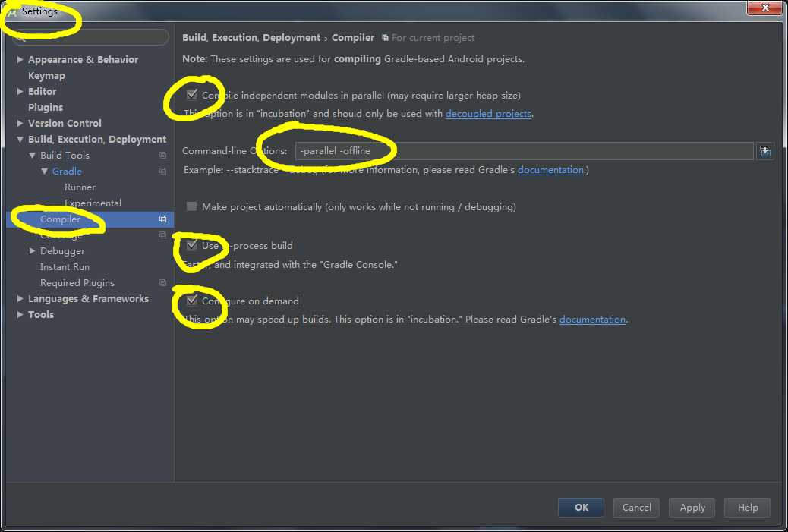Select Required Plugins settings
This screenshot has width=788, height=532.
pyautogui.click(x=77, y=283)
